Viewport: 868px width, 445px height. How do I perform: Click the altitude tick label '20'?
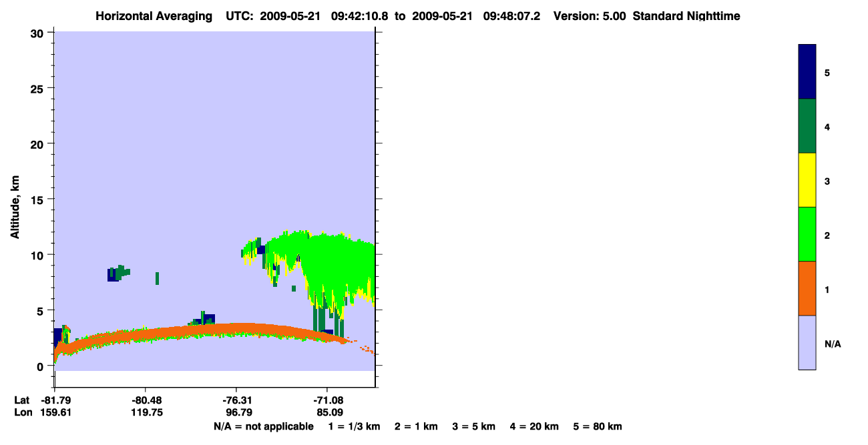coord(37,143)
